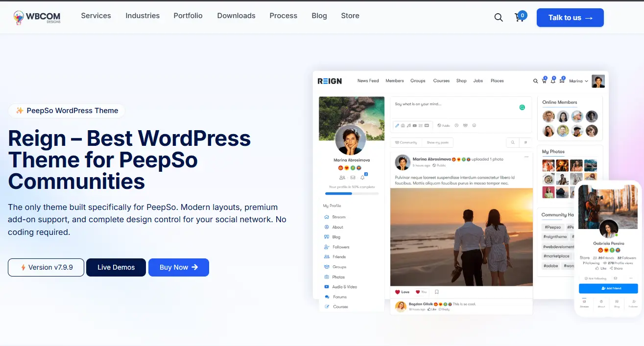Open the site search magnifier icon
Image resolution: width=644 pixels, height=346 pixels.
click(x=499, y=18)
